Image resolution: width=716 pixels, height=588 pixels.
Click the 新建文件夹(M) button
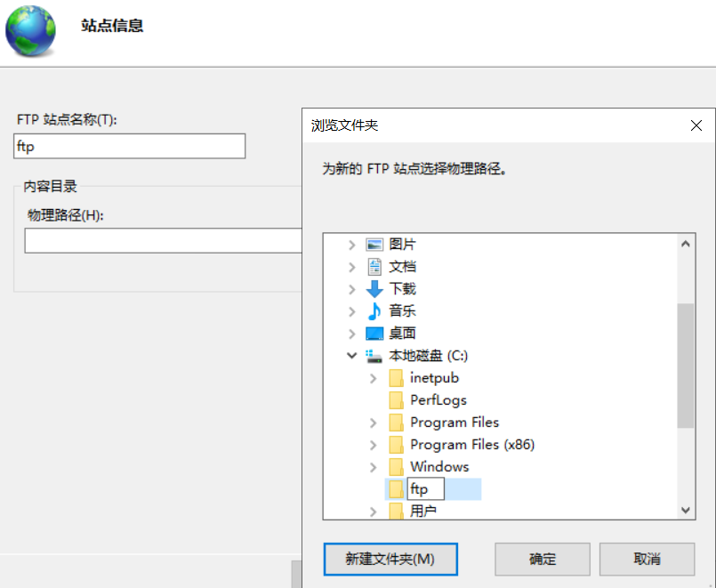390,560
